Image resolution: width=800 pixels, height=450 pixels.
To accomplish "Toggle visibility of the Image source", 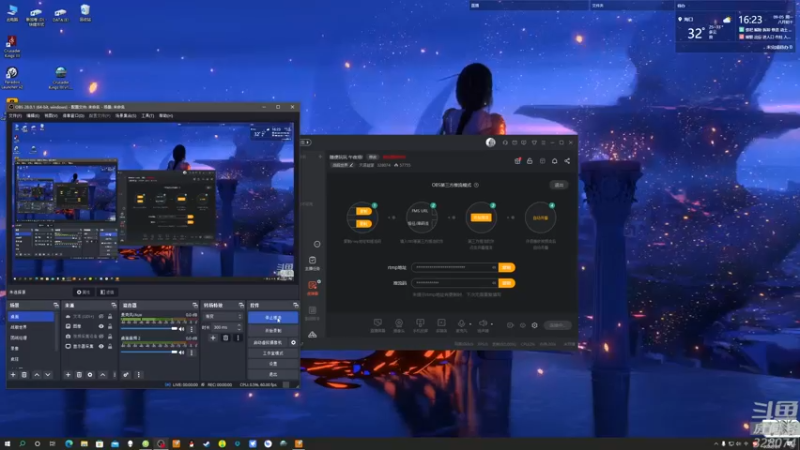I will click(101, 326).
